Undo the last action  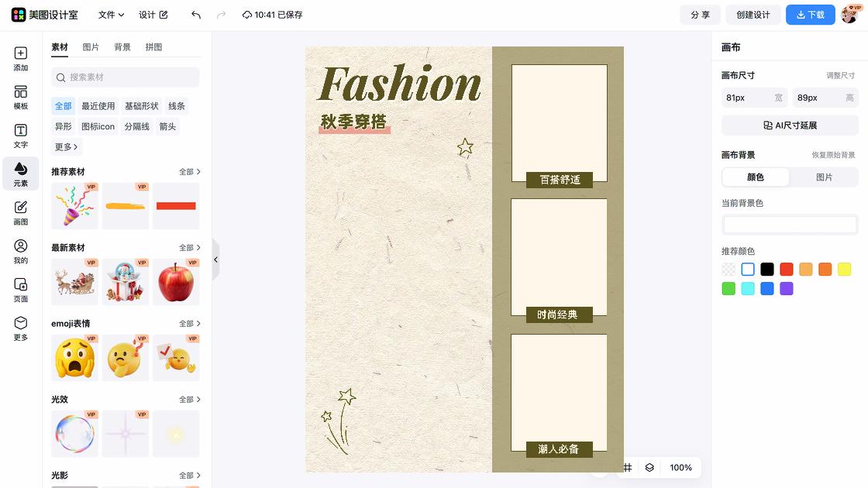tap(196, 15)
